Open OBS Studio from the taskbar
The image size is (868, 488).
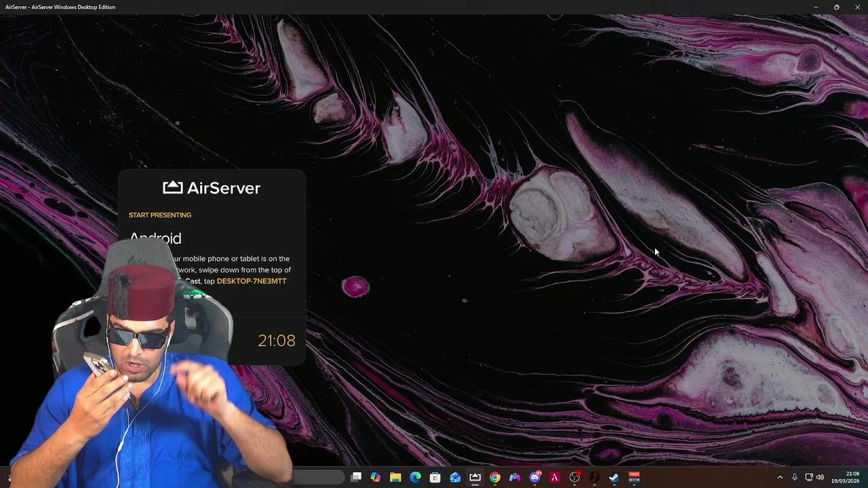pyautogui.click(x=574, y=477)
